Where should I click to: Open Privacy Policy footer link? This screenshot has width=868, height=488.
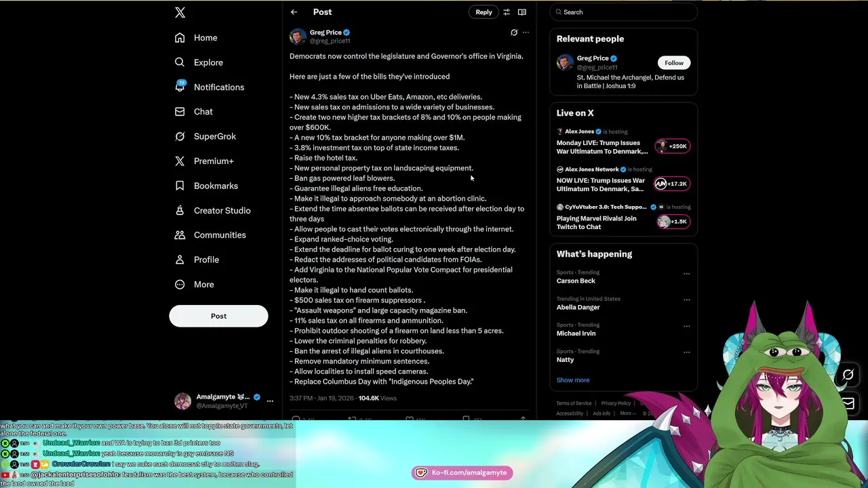click(616, 403)
